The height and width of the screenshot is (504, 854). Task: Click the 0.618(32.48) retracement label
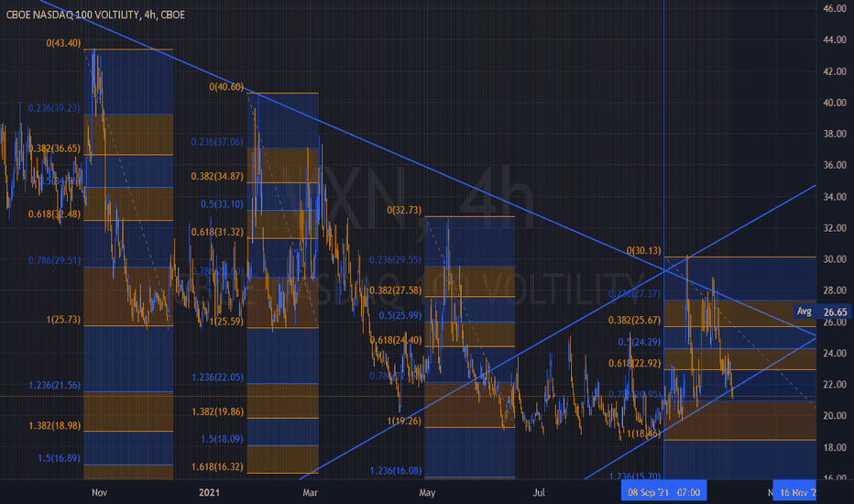click(54, 214)
